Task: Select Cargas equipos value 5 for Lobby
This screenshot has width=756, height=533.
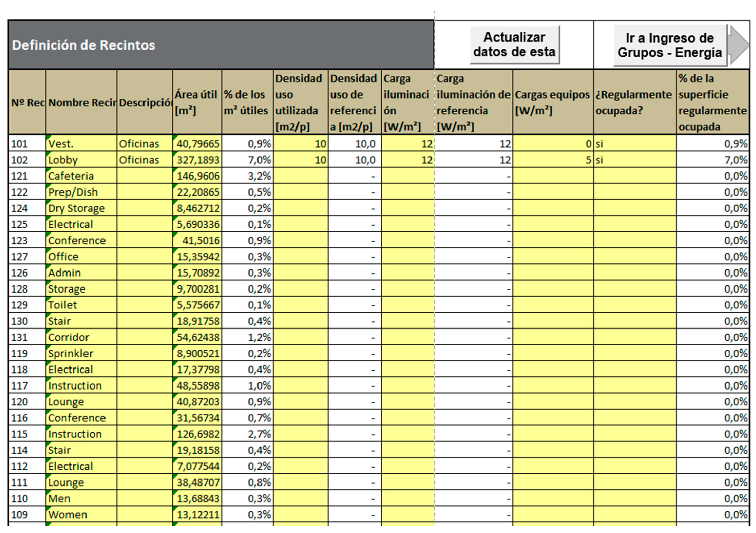Action: (553, 160)
